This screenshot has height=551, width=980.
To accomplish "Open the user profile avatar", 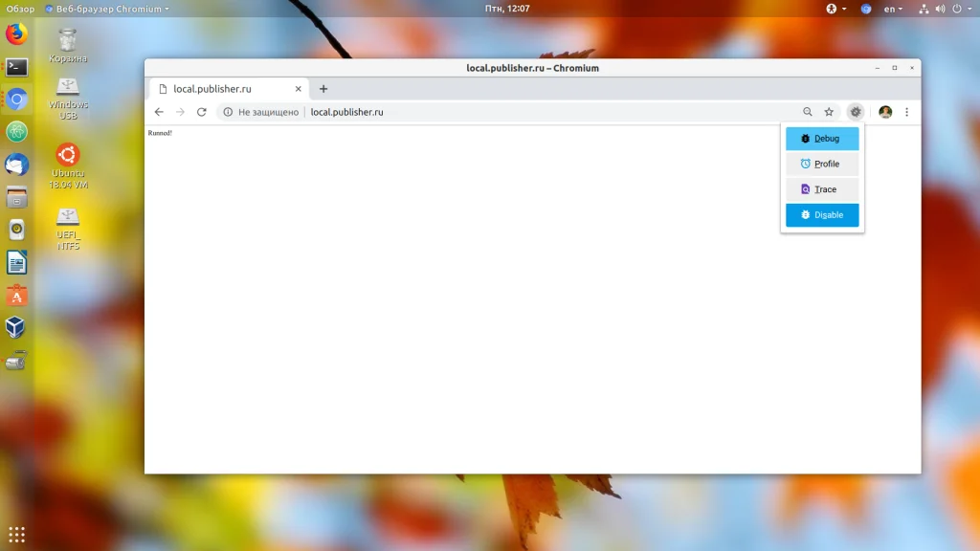I will (885, 112).
